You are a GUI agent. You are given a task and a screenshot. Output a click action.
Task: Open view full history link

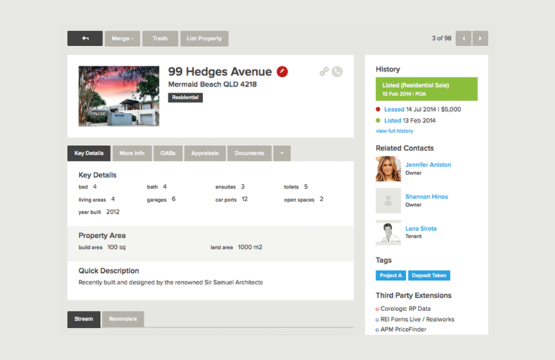point(394,131)
